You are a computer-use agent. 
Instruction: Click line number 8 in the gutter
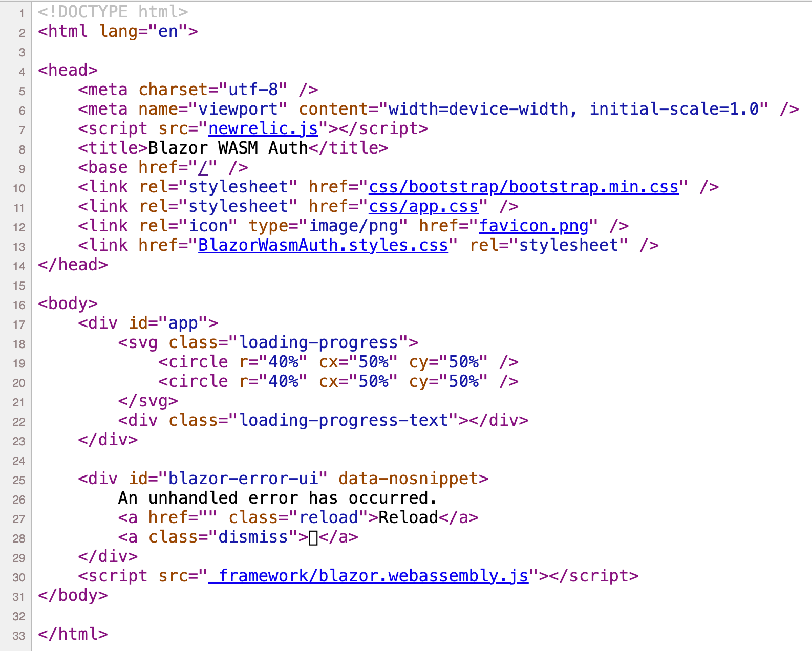(x=22, y=149)
